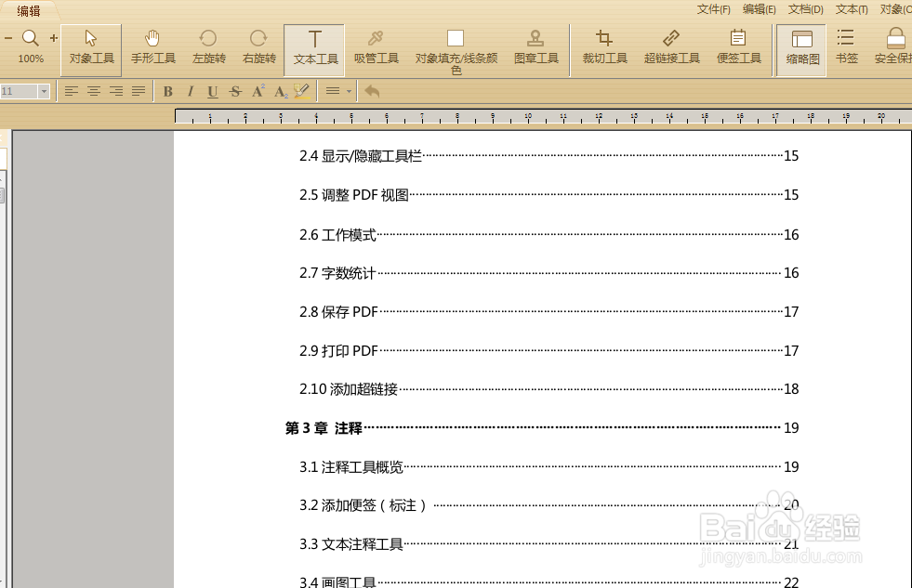Click the zoom out minus button
The height and width of the screenshot is (588, 912).
point(8,38)
